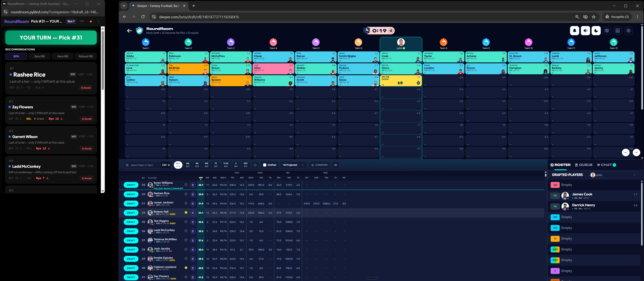The image size is (644, 281).
Task: Sort players by the ADP column header
Action: [200, 178]
